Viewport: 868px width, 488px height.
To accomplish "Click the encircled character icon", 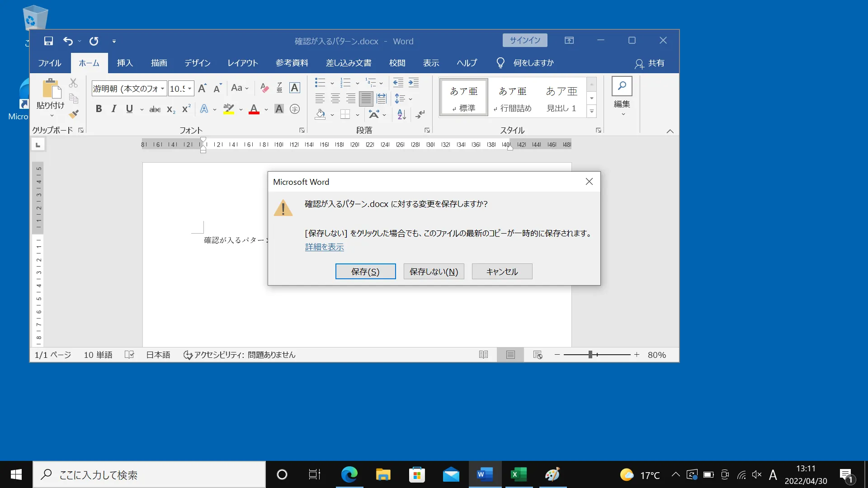I will click(295, 109).
